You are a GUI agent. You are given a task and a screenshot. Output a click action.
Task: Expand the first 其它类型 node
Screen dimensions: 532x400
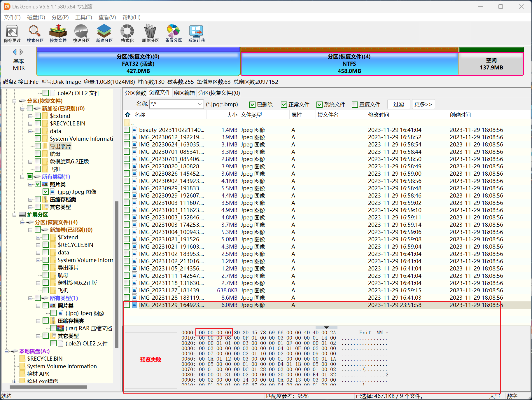[30, 207]
